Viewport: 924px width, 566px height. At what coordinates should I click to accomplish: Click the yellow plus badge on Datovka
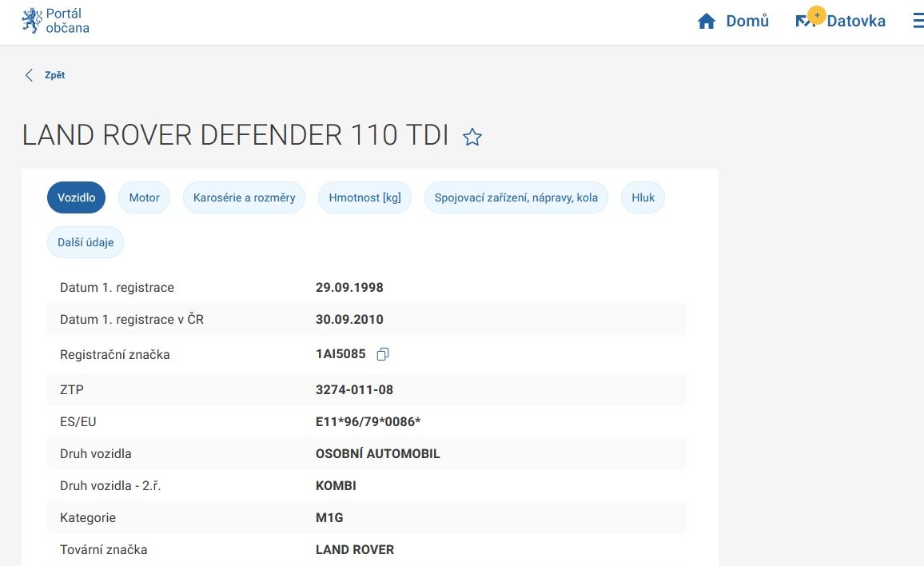(x=816, y=15)
